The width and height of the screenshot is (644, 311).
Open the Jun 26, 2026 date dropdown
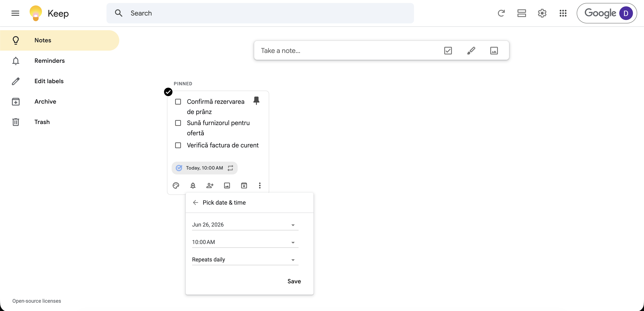(x=245, y=225)
